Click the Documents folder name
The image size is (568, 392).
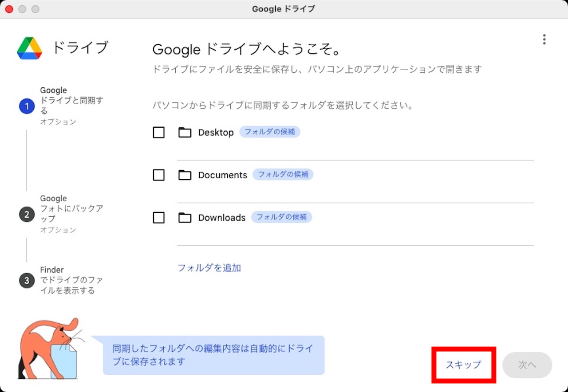click(x=222, y=175)
